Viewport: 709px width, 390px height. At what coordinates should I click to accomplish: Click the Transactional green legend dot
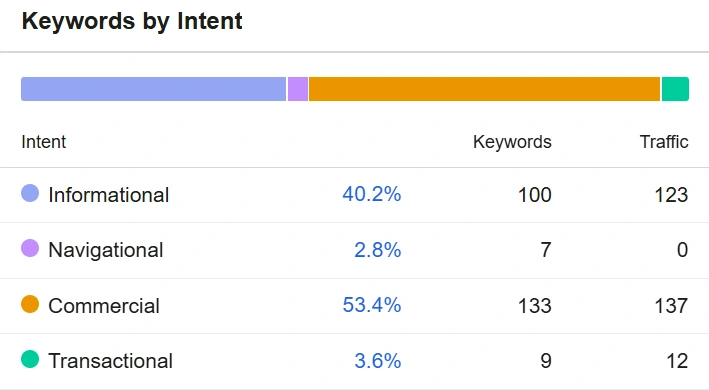(30, 359)
